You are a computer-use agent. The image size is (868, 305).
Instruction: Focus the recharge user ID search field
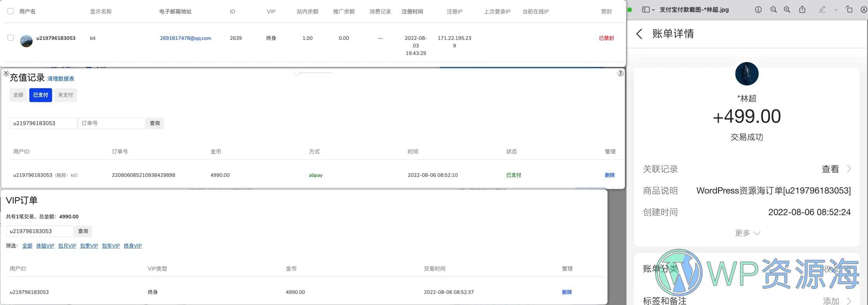click(43, 123)
